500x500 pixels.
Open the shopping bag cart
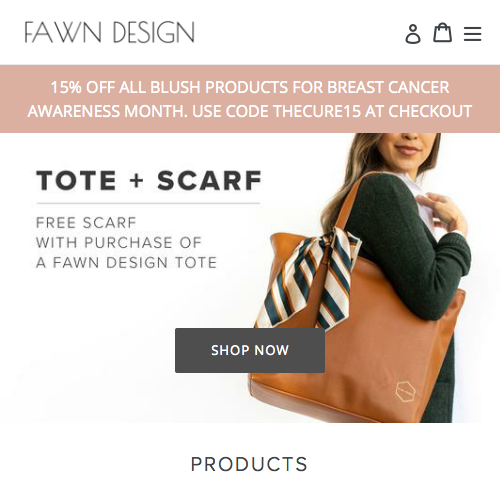click(442, 33)
